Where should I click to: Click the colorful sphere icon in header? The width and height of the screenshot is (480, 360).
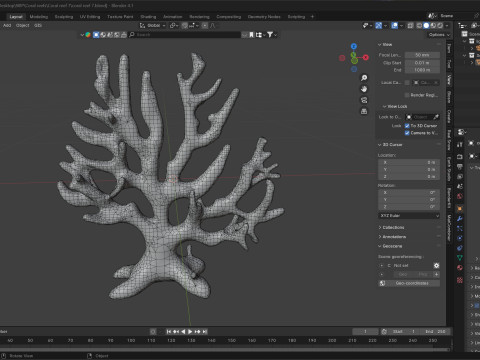pos(88,35)
